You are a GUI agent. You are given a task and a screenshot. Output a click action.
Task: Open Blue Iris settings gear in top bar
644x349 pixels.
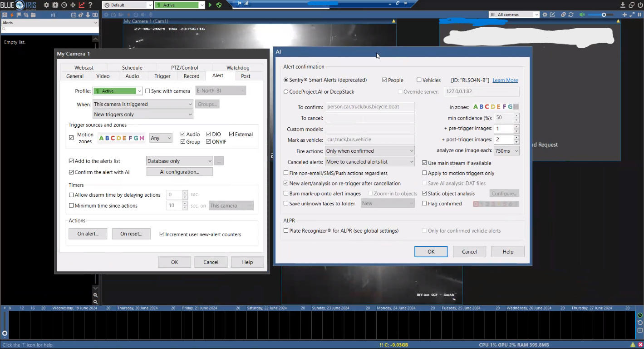pos(46,5)
